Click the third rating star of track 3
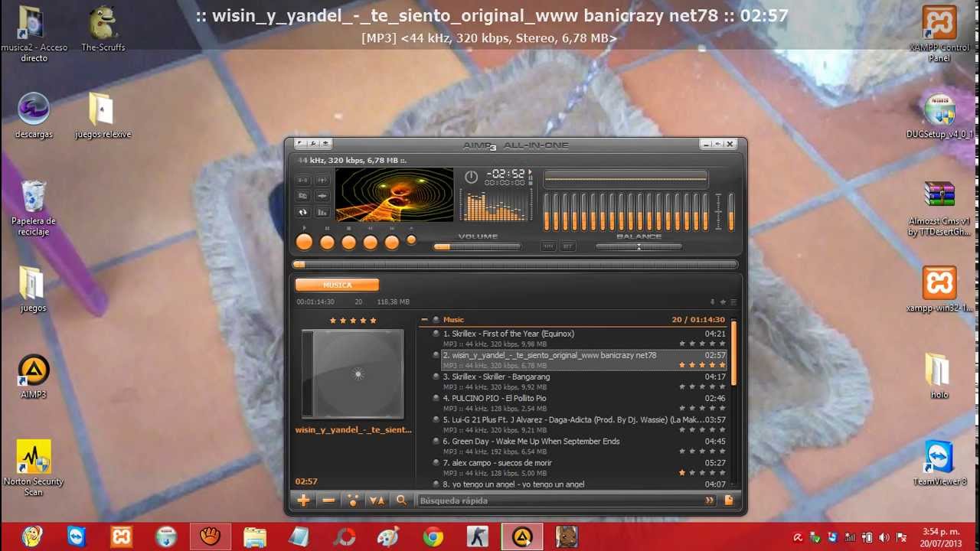Viewport: 980px width, 551px height. pyautogui.click(x=702, y=387)
